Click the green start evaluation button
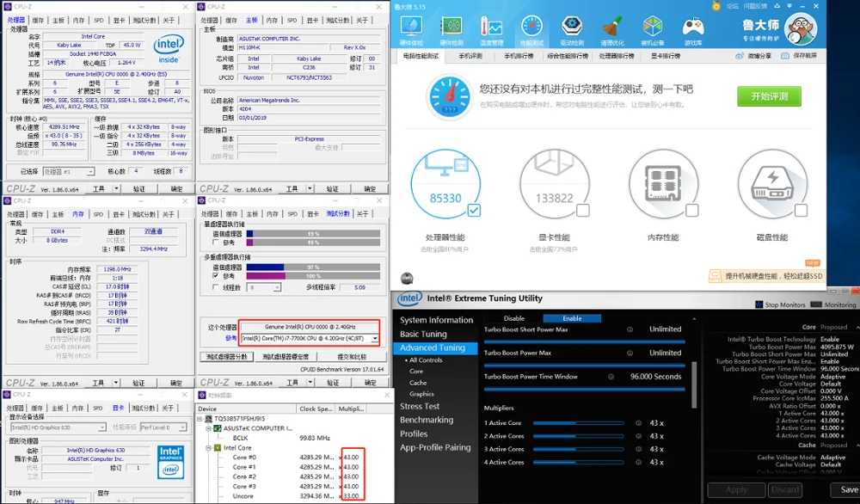860x504 pixels. point(769,95)
